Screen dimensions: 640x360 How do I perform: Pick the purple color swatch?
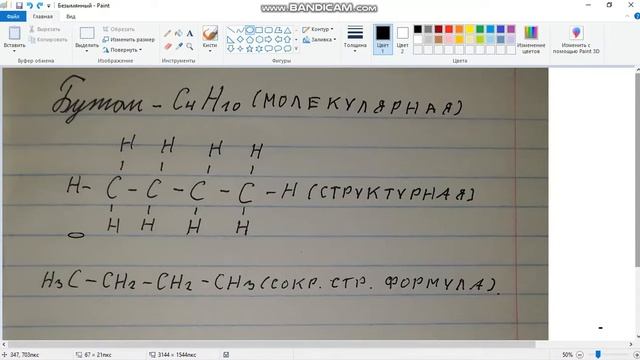pyautogui.click(x=511, y=29)
